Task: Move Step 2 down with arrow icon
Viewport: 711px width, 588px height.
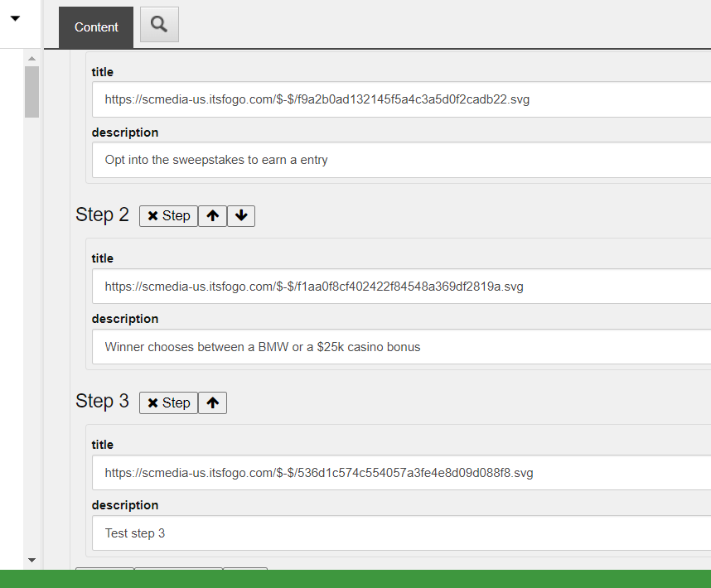Action: pos(241,216)
